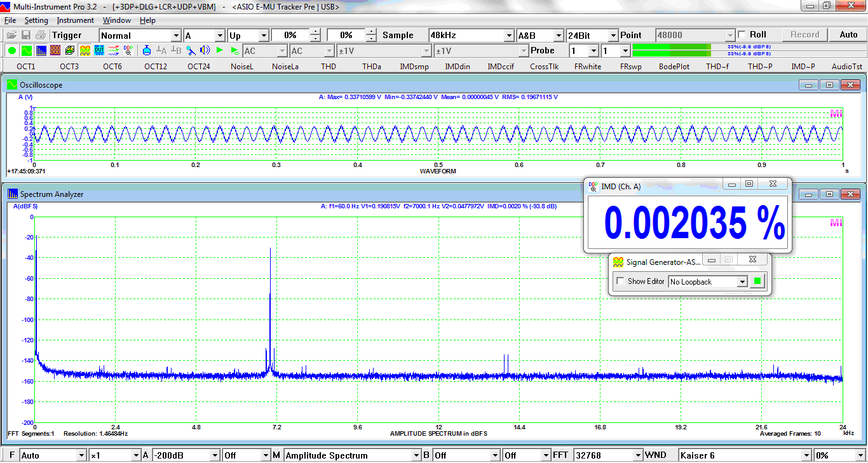Click the Save file icon
The height and width of the screenshot is (463, 868).
(27, 35)
